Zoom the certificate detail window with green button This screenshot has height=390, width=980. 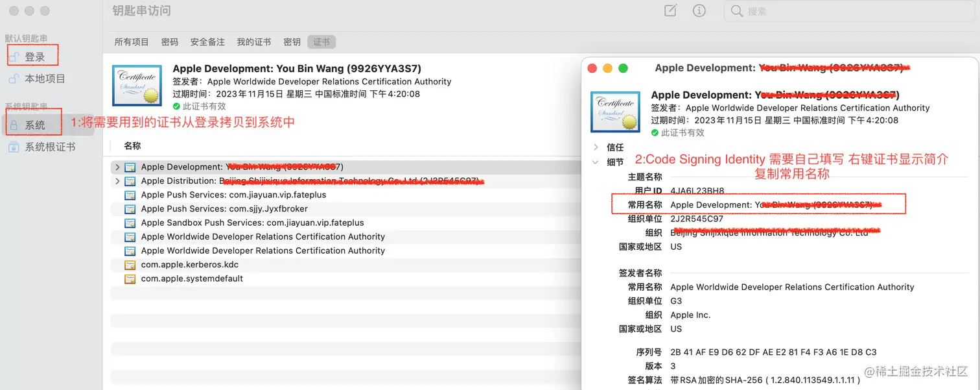click(x=623, y=68)
